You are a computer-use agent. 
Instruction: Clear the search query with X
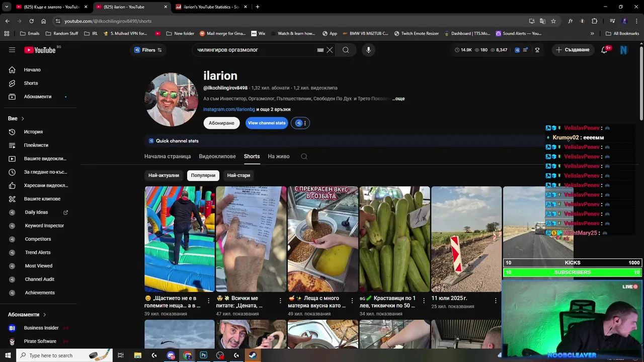(330, 50)
